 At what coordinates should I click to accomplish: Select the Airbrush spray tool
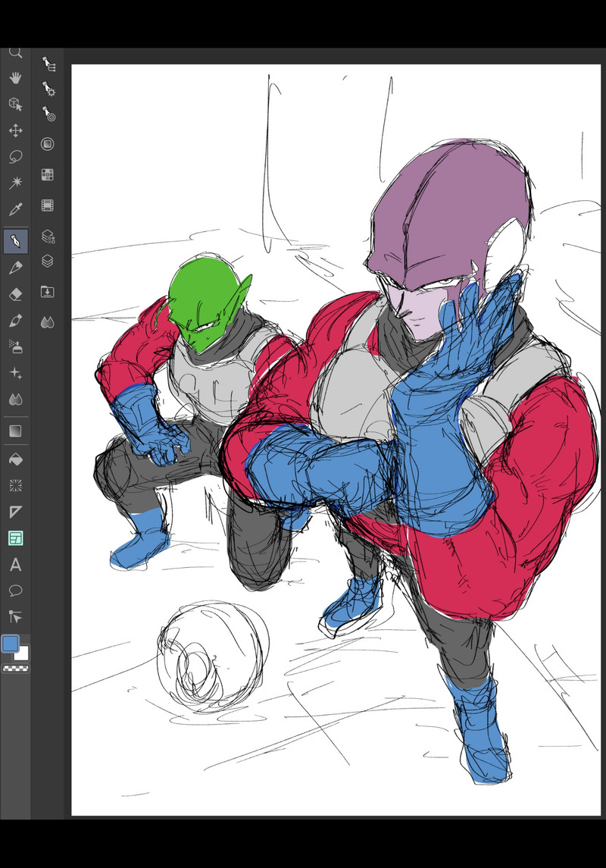tap(15, 347)
